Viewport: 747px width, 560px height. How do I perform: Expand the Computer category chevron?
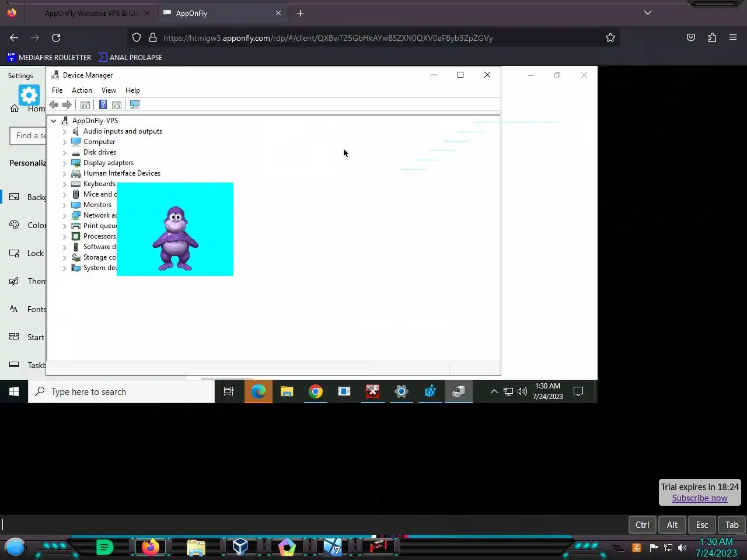point(65,142)
